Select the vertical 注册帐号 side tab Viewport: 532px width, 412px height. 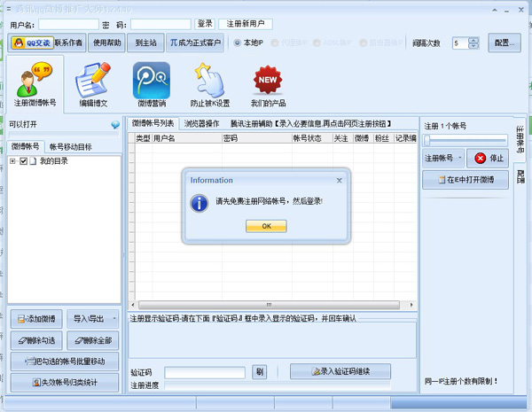[x=520, y=139]
